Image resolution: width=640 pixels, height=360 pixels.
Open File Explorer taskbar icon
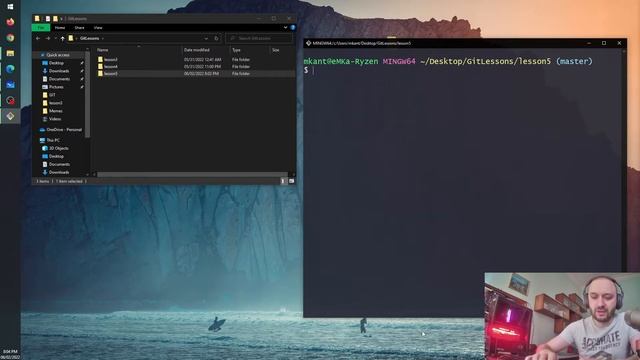click(10, 53)
